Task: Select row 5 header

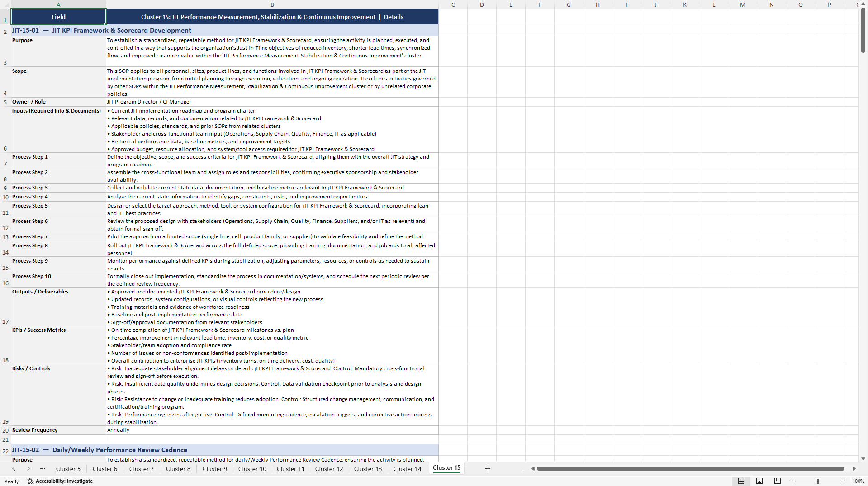Action: pyautogui.click(x=5, y=102)
